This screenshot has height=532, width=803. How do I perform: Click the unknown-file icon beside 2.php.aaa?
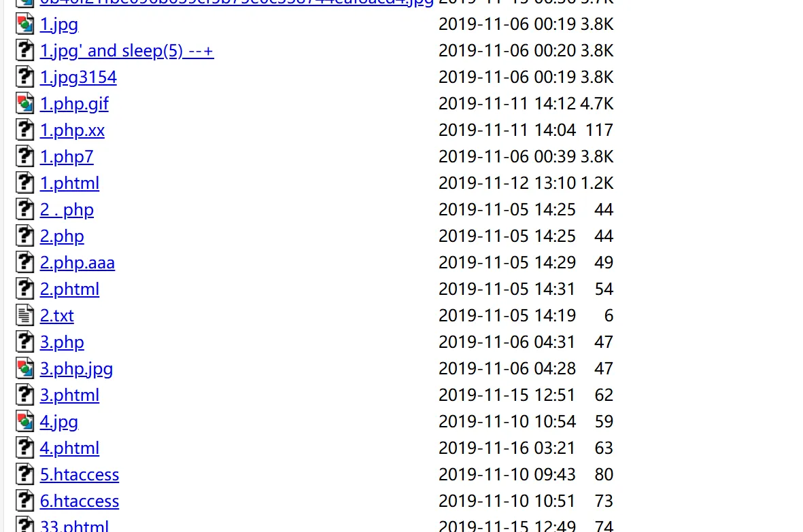click(x=24, y=262)
